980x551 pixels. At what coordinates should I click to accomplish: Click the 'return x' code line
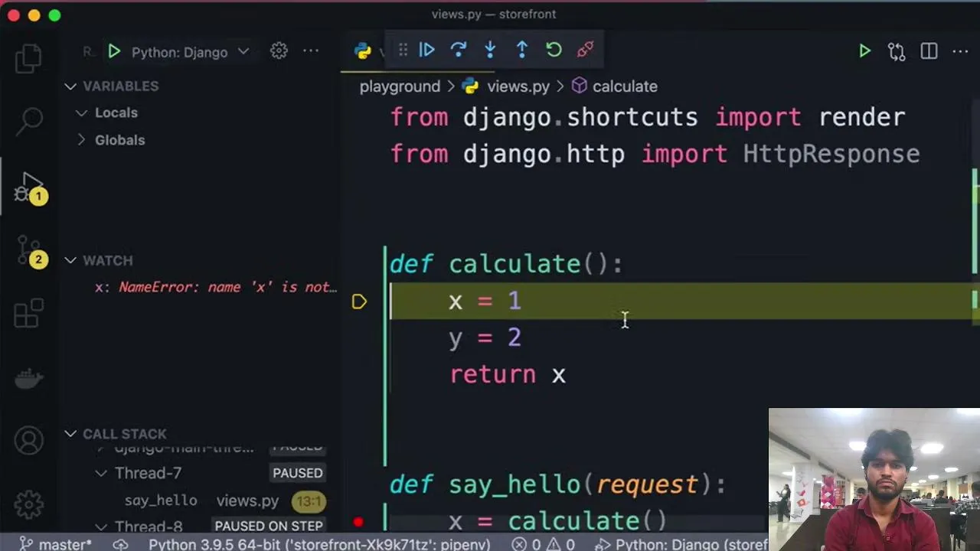coord(508,374)
